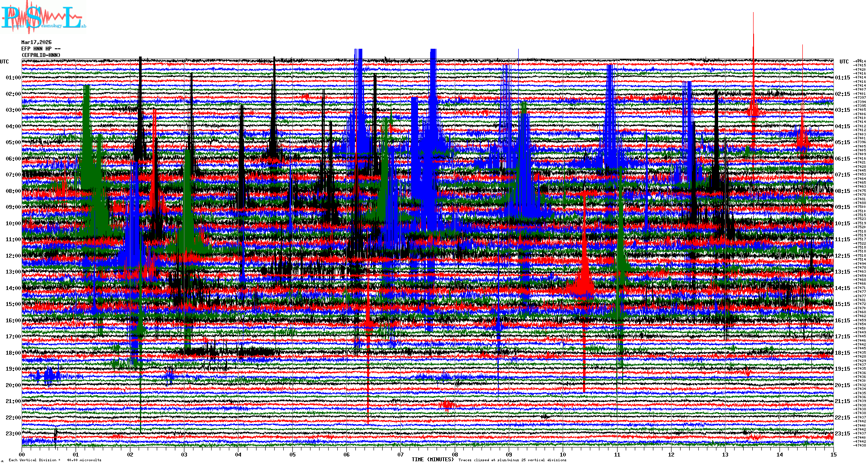Click small red event on 21:00 trace
The width and height of the screenshot is (868, 466).
coord(447,405)
